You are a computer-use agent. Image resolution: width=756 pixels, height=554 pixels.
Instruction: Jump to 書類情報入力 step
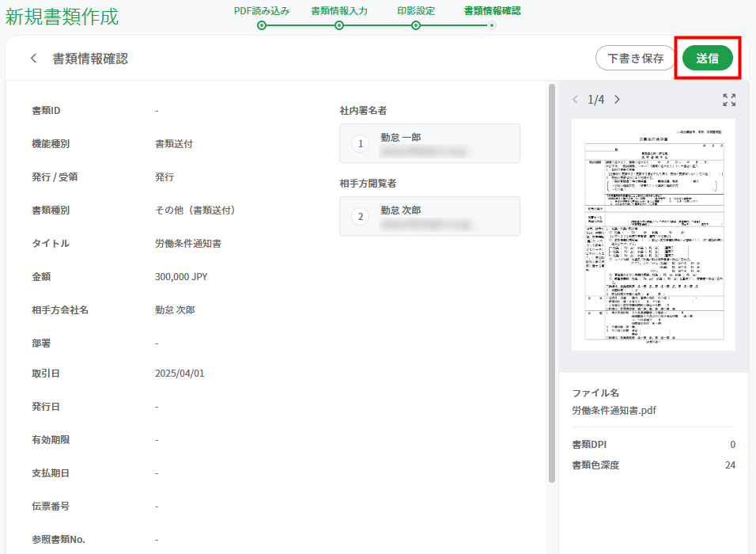(339, 25)
